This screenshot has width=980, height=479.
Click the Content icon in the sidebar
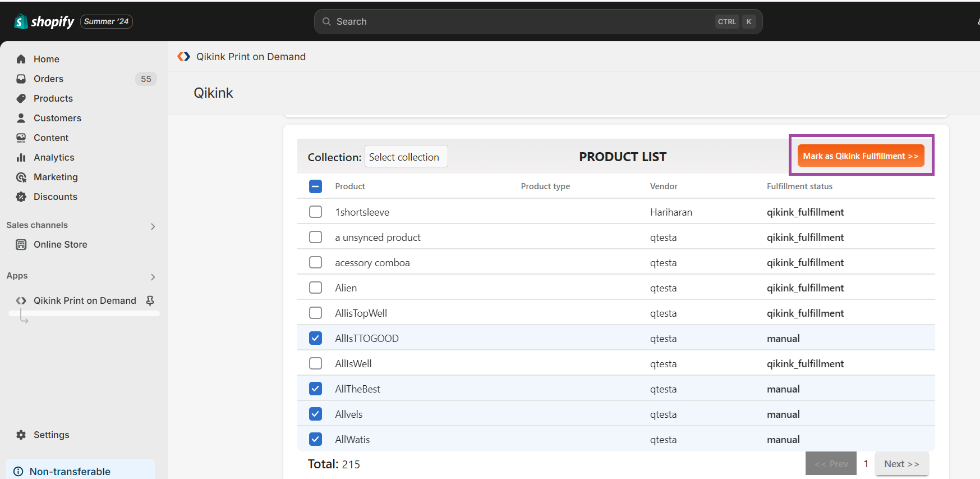click(x=21, y=138)
